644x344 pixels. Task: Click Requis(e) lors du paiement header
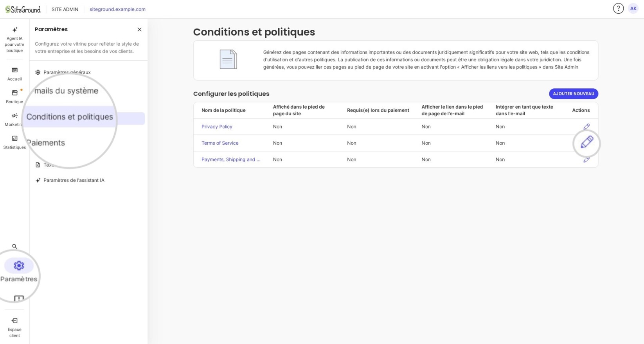[x=378, y=110]
